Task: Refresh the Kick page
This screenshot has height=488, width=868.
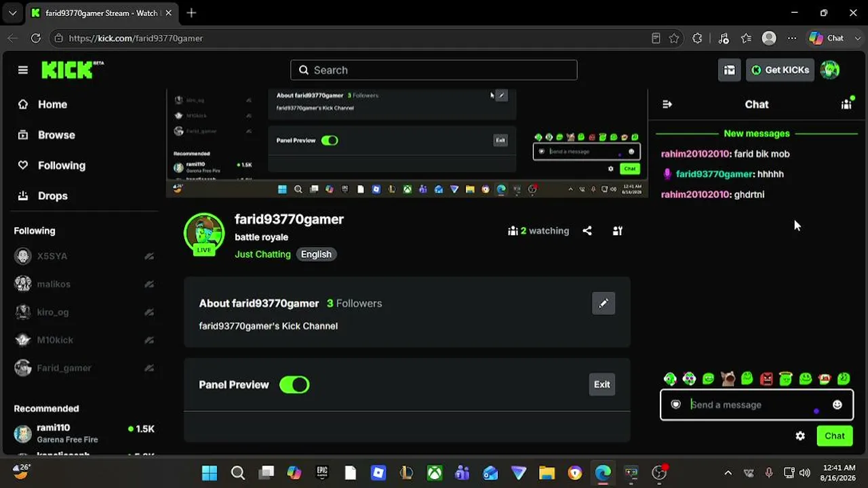Action: [36, 39]
